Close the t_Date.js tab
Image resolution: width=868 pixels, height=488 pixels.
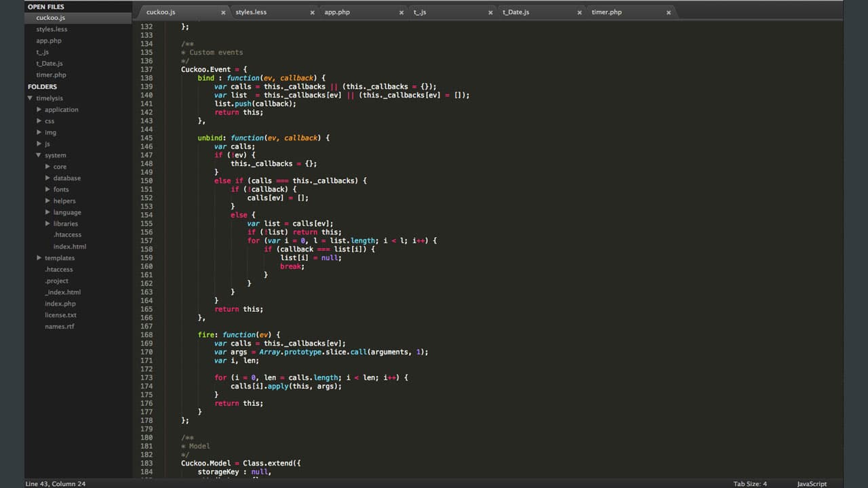[579, 12]
